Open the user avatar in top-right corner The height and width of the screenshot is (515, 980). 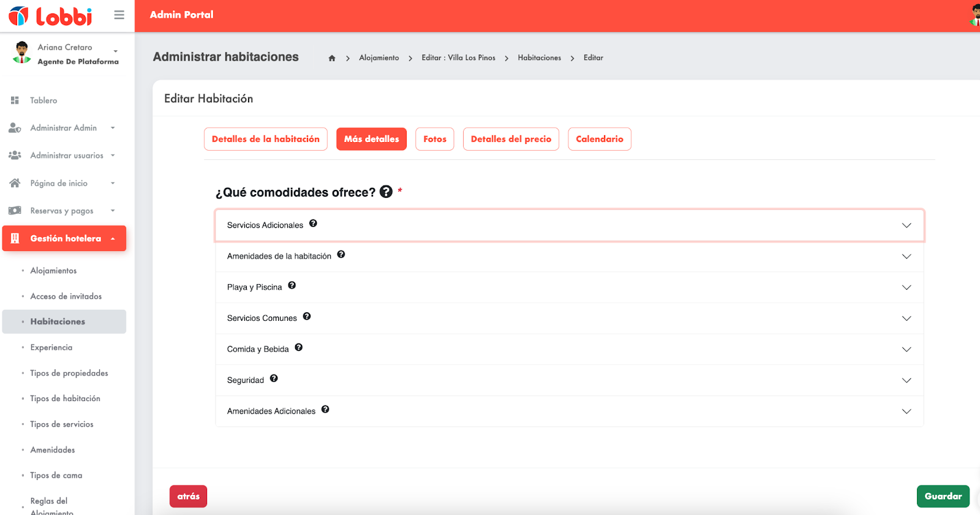click(975, 15)
